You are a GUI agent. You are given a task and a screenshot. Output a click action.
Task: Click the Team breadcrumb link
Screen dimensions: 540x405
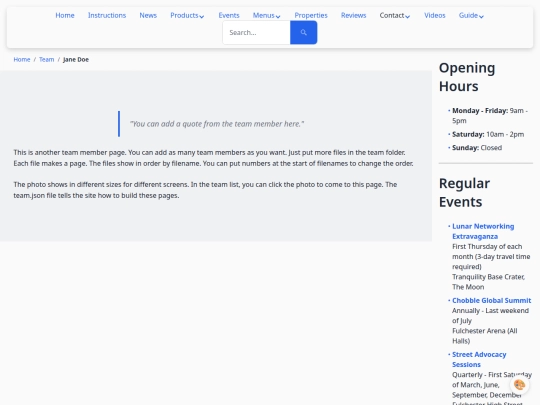(x=46, y=60)
